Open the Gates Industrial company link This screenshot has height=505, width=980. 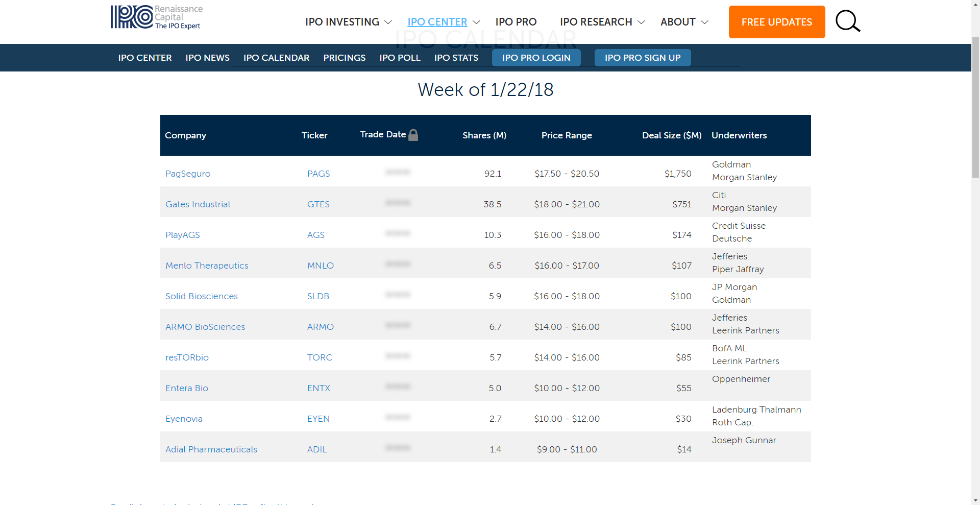pyautogui.click(x=198, y=204)
